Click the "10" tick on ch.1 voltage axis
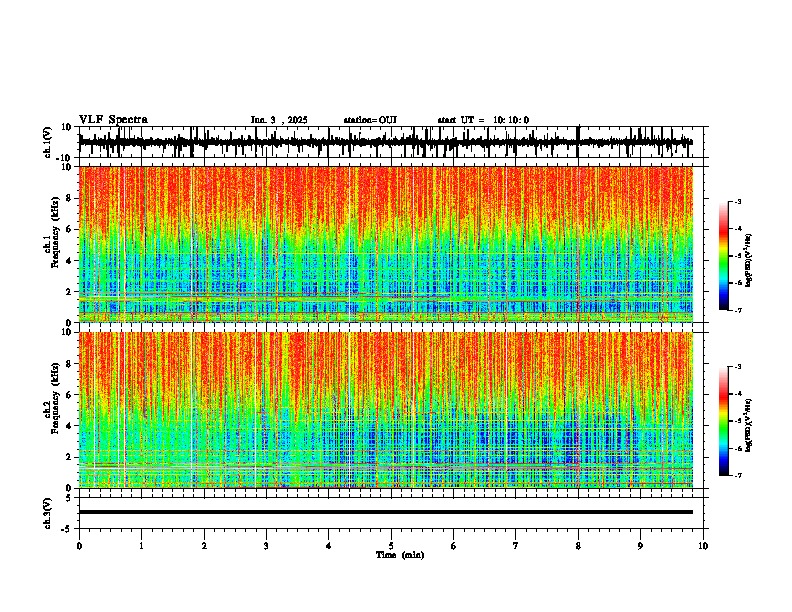 [x=67, y=127]
